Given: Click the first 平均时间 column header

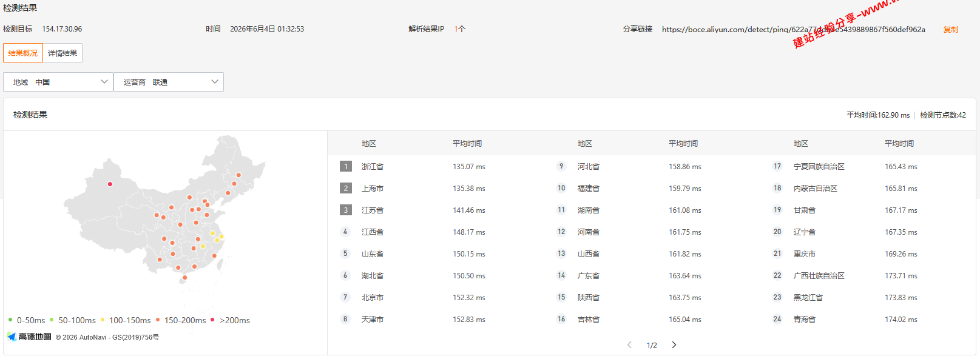Looking at the screenshot, I should click(x=467, y=143).
